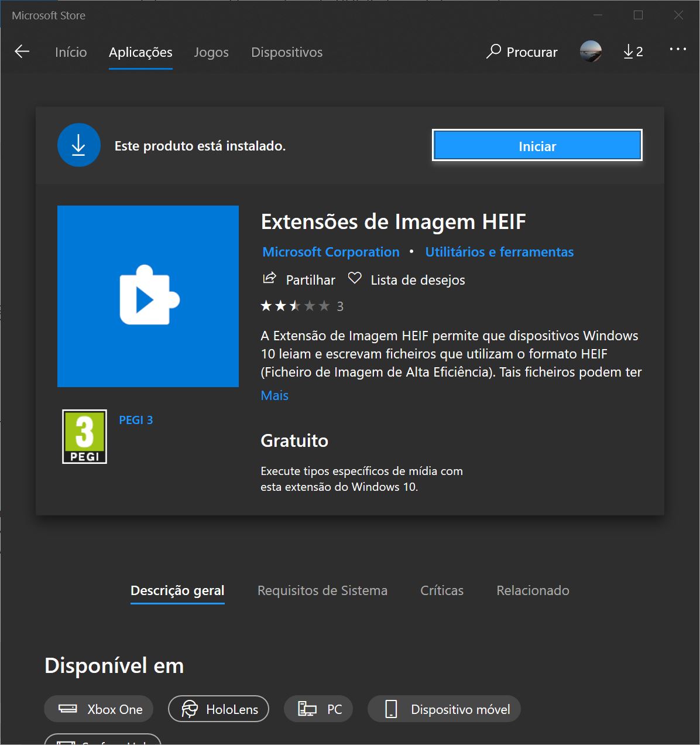The image size is (700, 745).
Task: Close the Microsoft Store window
Action: (x=678, y=15)
